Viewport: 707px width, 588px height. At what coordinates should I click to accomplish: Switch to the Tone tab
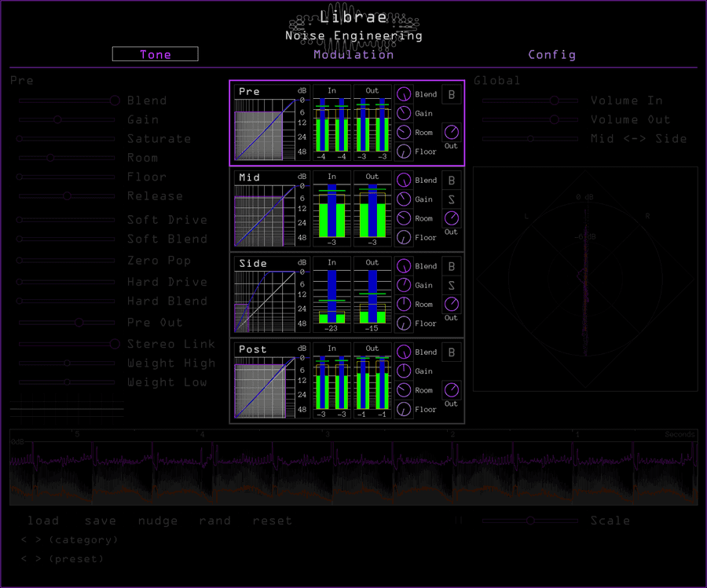155,54
